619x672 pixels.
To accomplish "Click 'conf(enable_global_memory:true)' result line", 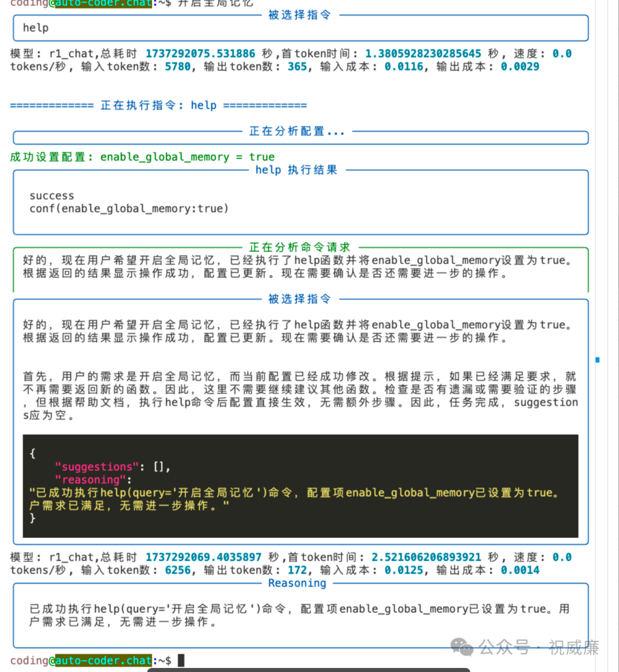I will (x=129, y=209).
